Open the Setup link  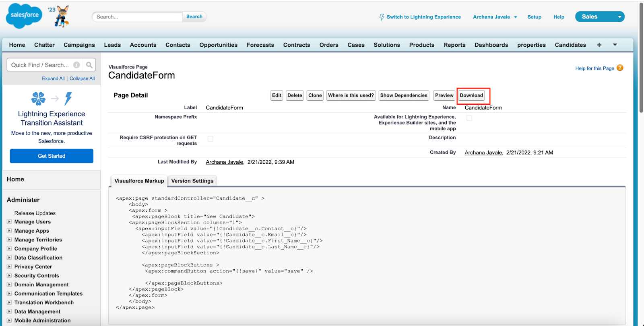click(535, 17)
